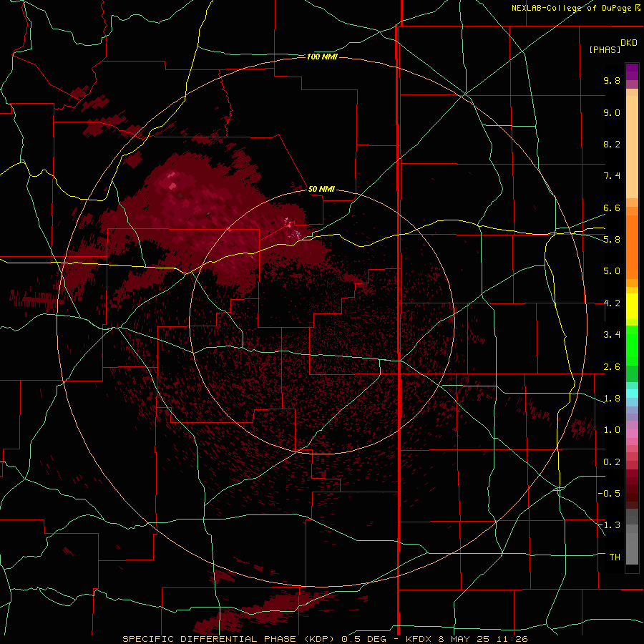Image resolution: width=644 pixels, height=644 pixels.
Task: Click the 4.2 value on the color scale
Action: click(612, 303)
